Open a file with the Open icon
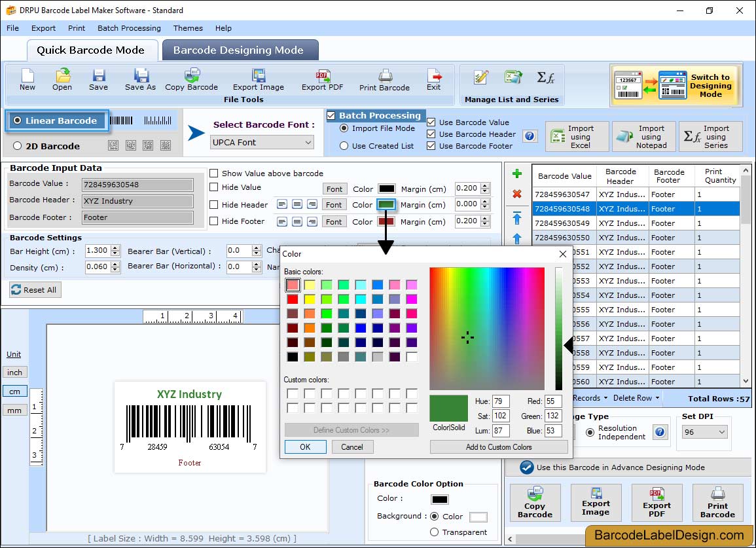The height and width of the screenshot is (548, 756). 62,80
